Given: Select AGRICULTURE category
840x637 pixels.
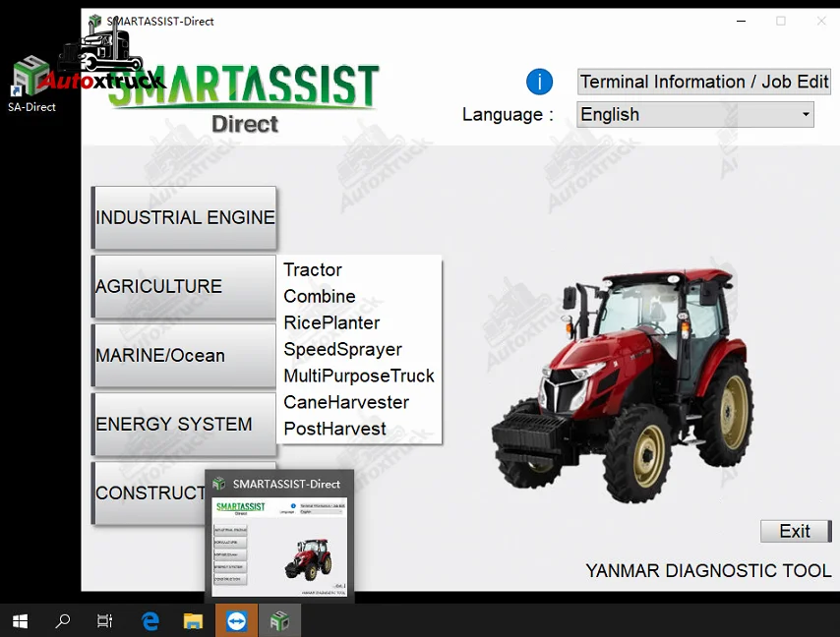Looking at the screenshot, I should (184, 286).
